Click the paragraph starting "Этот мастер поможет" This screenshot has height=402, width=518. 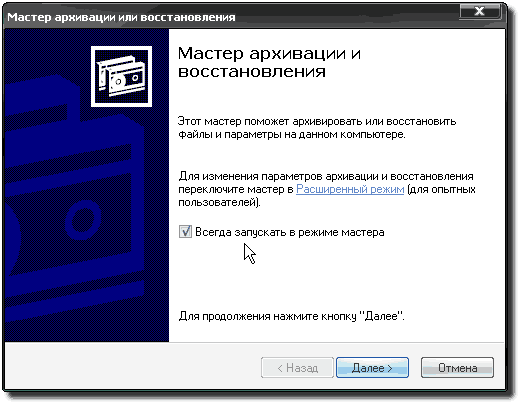click(x=317, y=128)
